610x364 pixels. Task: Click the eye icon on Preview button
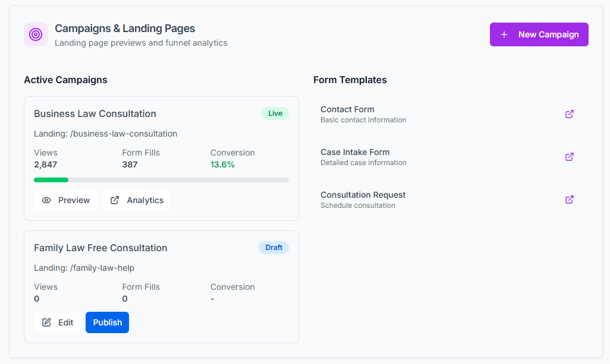tap(46, 200)
